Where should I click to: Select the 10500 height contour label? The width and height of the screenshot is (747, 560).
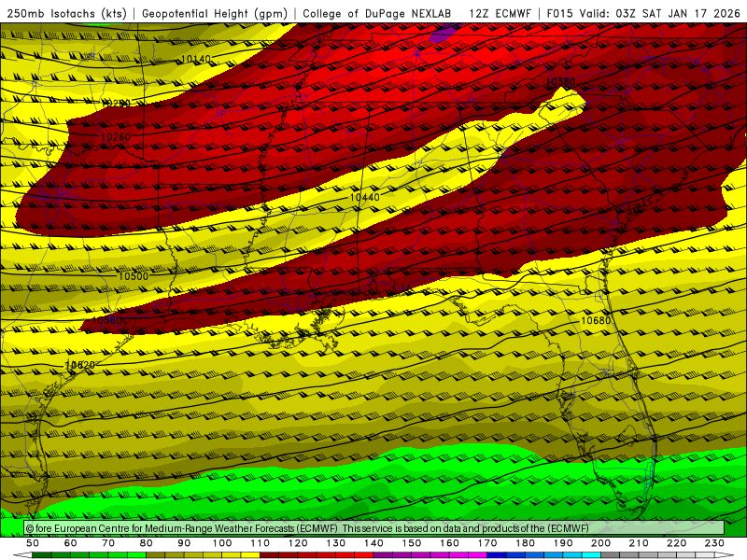tap(134, 276)
